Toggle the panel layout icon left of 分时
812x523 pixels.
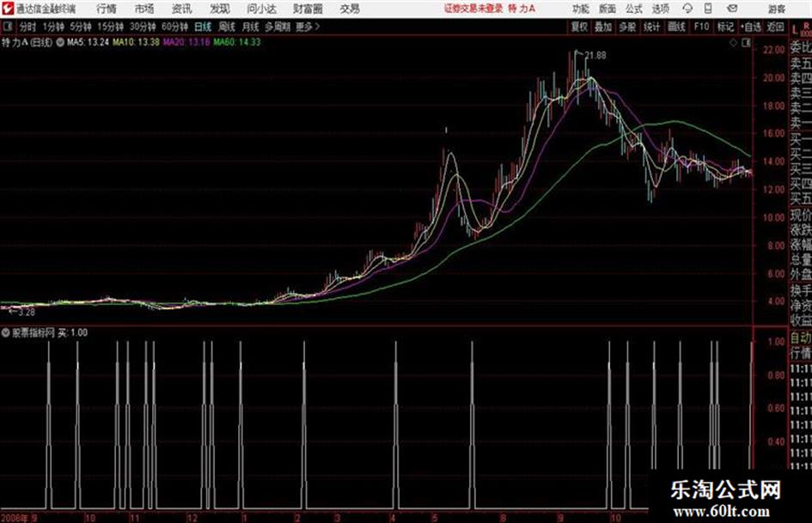[x=7, y=26]
